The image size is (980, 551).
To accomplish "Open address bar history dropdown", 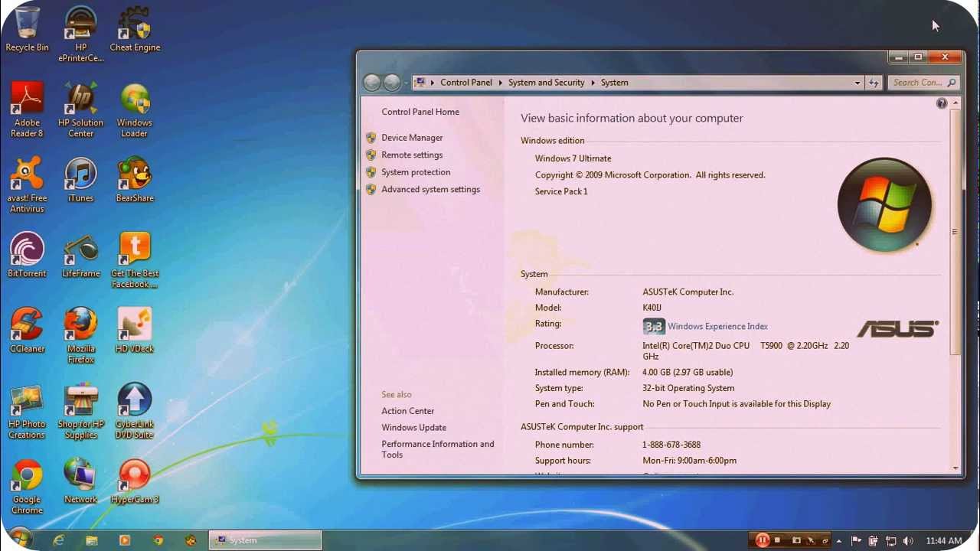I will pos(857,83).
